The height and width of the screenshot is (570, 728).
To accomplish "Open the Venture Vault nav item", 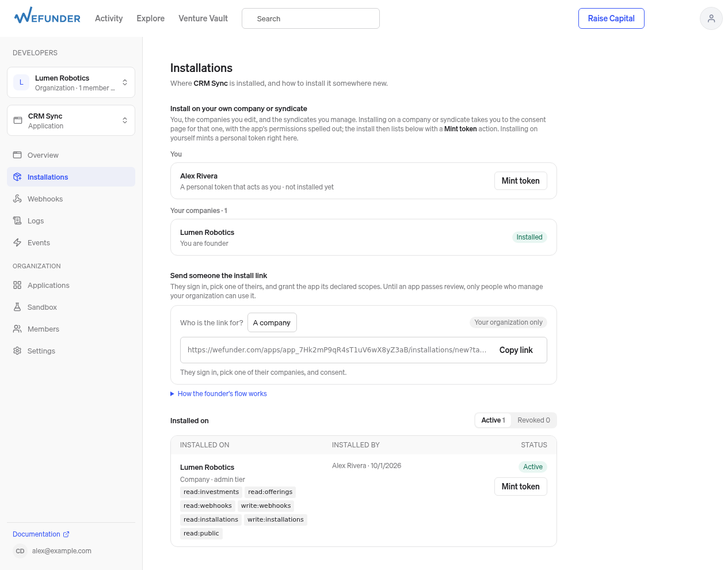I will 203,18.
